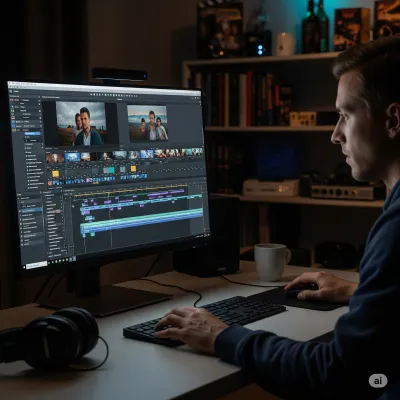
Task: Click the teal gradient block below the clip strip
Action: 109,170
